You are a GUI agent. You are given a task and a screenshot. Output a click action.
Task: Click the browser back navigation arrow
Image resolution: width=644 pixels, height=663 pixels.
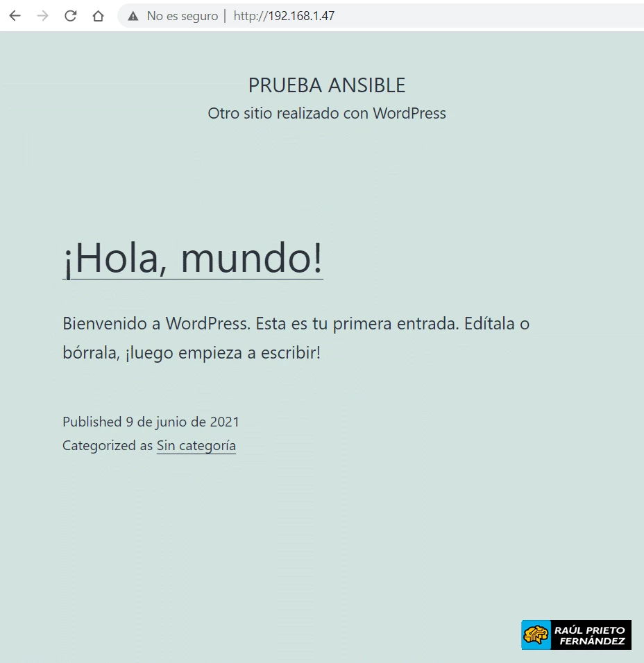[x=15, y=15]
